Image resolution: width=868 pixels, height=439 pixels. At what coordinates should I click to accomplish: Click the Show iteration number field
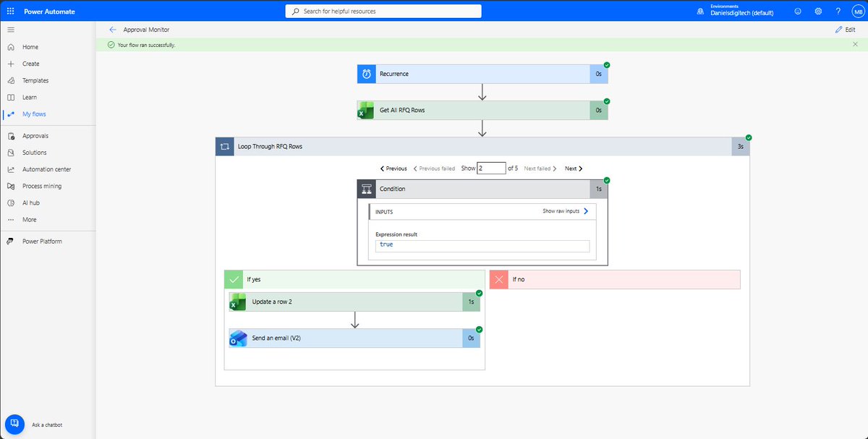(x=490, y=168)
